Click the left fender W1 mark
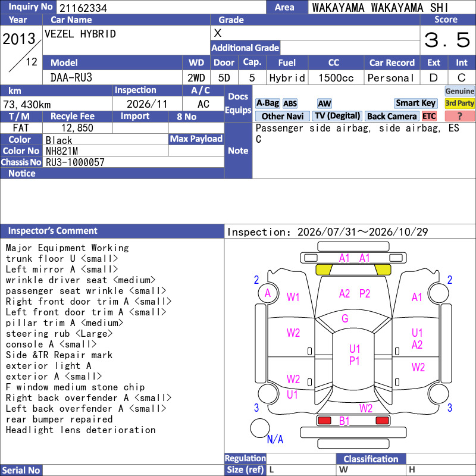The width and height of the screenshot is (476, 476). 293,297
